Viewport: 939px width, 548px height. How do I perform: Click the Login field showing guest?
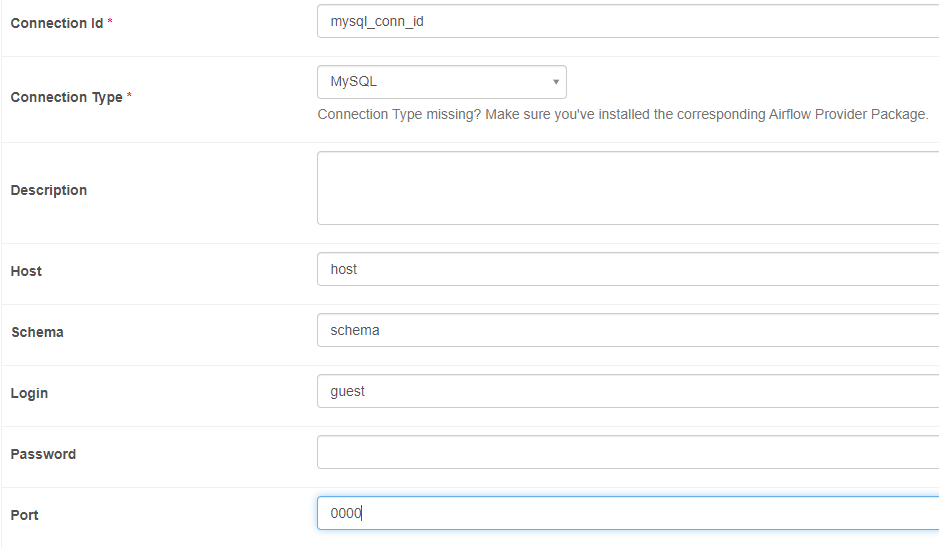pyautogui.click(x=628, y=391)
